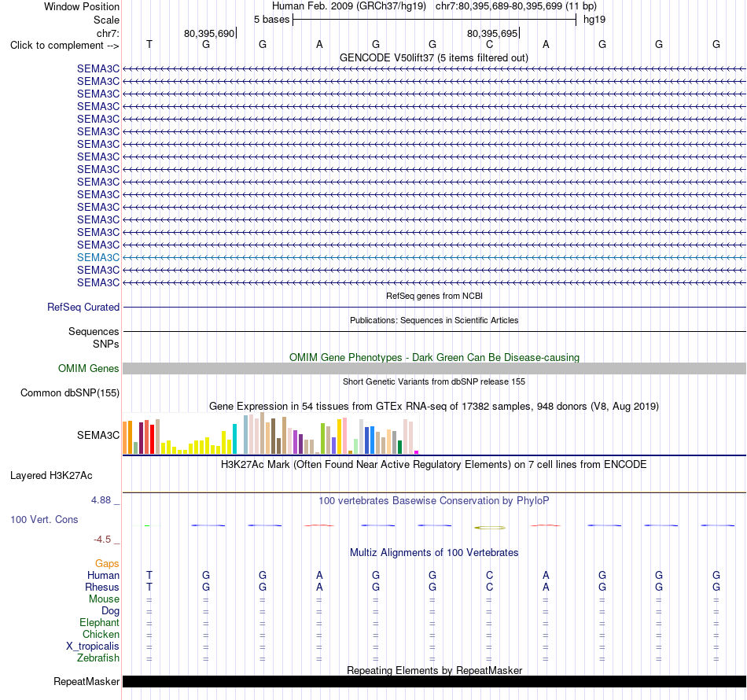This screenshot has height=700, width=747.
Task: Click the Zebrafish species label
Action: pyautogui.click(x=98, y=658)
